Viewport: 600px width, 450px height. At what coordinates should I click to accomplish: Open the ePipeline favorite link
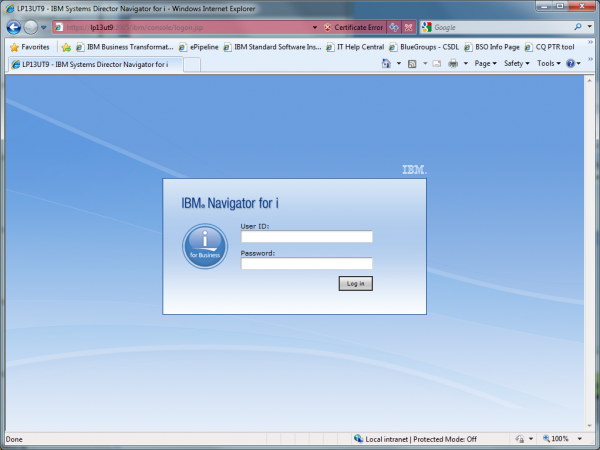[x=199, y=47]
